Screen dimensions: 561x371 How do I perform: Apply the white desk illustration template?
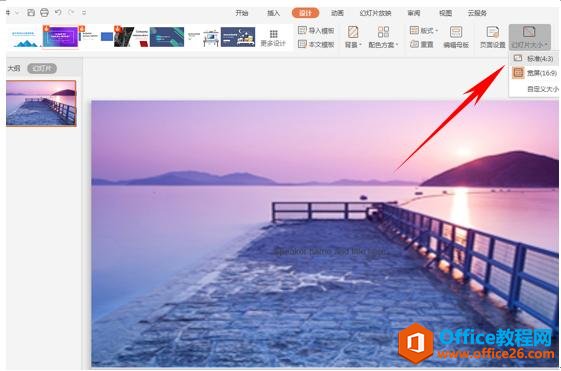click(203, 37)
